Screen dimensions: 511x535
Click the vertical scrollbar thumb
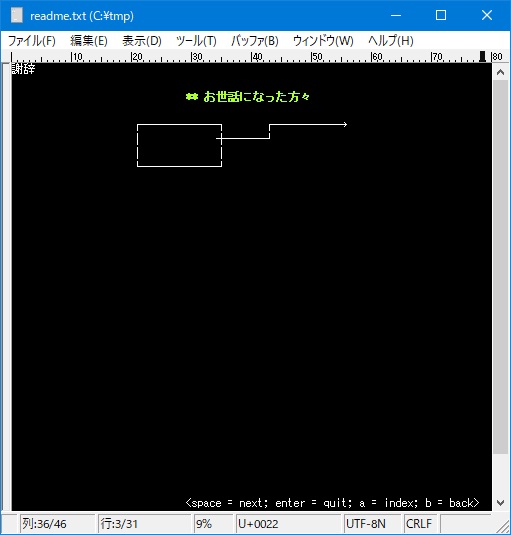click(500, 267)
